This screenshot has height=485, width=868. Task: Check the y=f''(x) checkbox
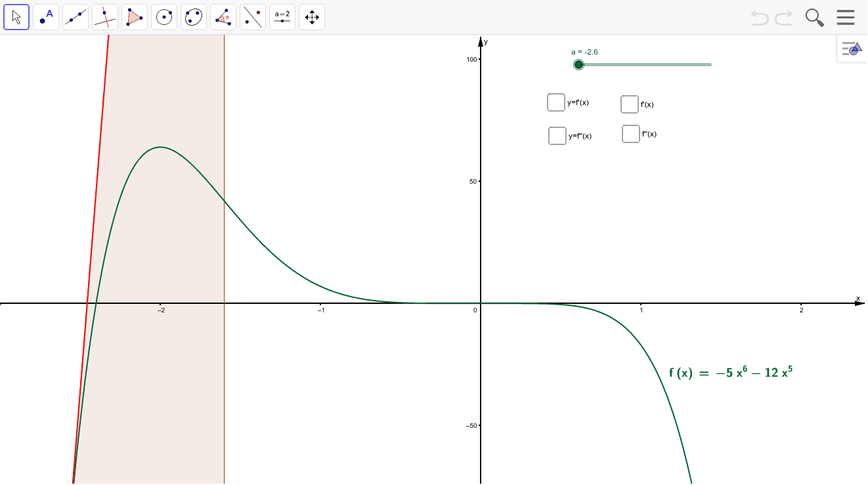(x=556, y=135)
